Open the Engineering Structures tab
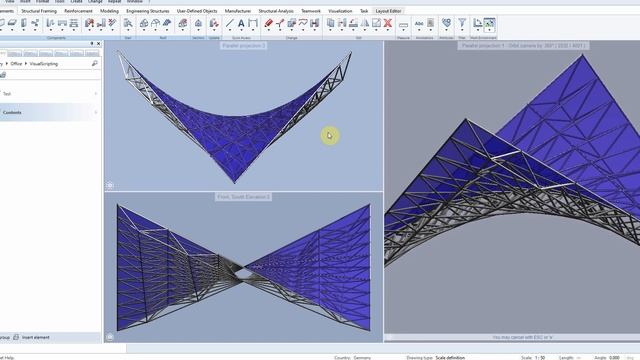Screen dimensions: 640x360 pyautogui.click(x=148, y=11)
